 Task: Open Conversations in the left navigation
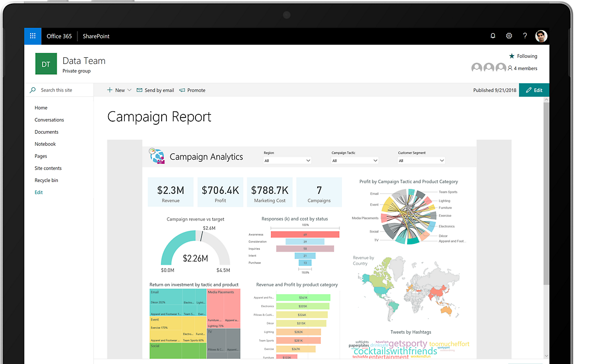pyautogui.click(x=49, y=120)
